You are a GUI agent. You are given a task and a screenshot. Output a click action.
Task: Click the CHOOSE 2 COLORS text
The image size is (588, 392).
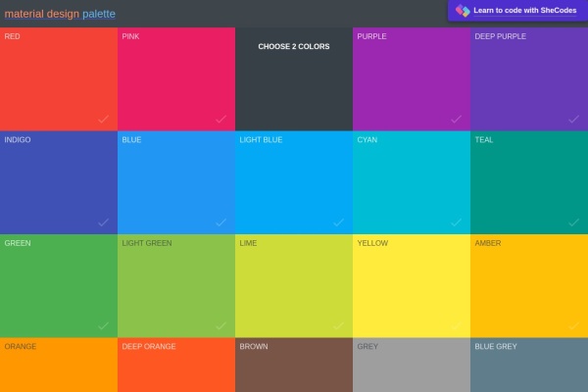pyautogui.click(x=294, y=46)
